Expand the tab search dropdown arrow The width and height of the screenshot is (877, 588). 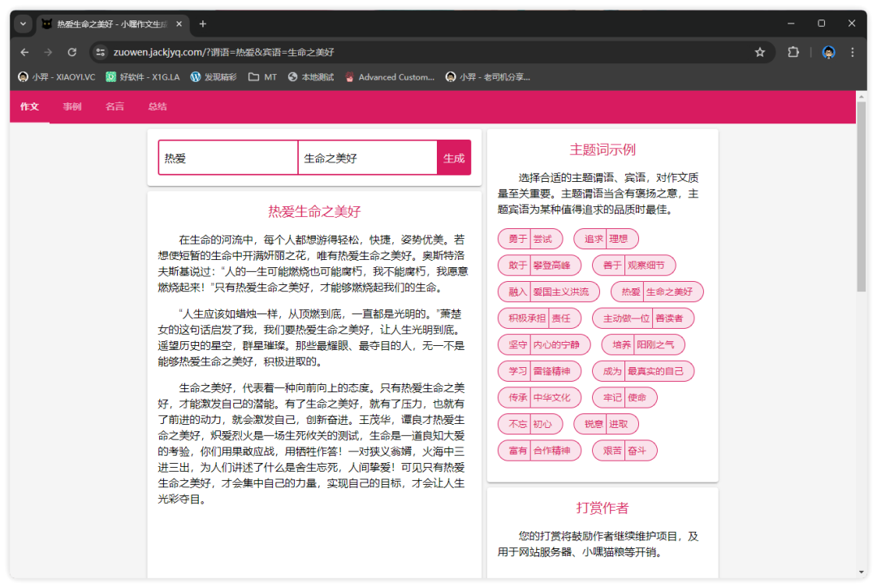coord(23,24)
